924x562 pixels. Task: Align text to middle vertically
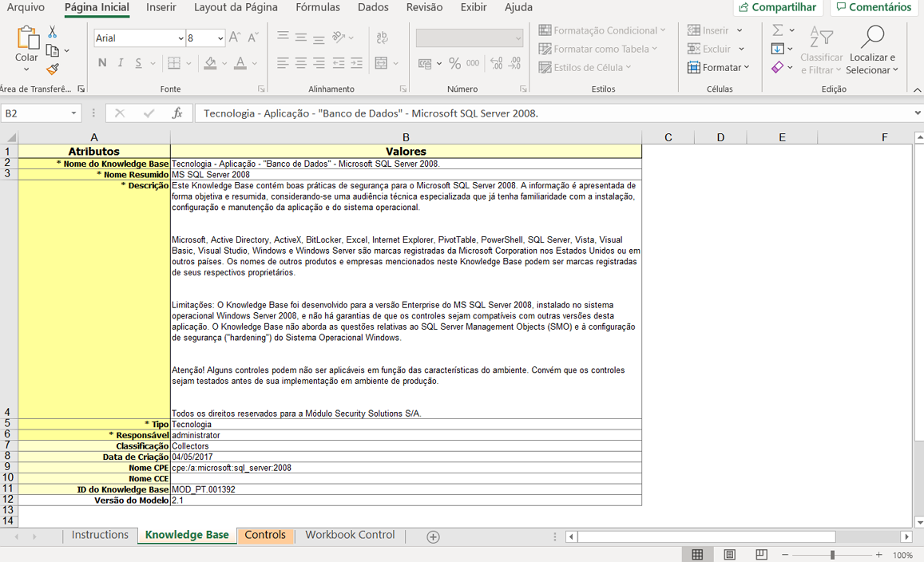(300, 38)
